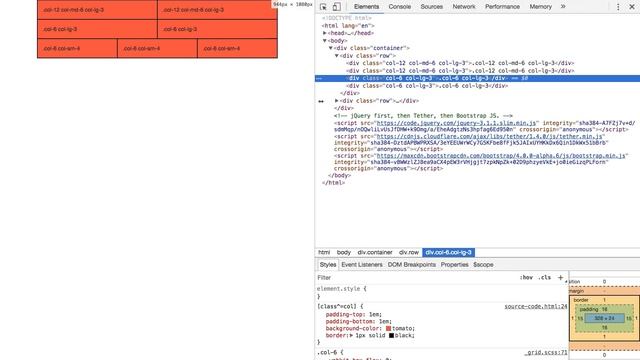
Task: Expand the border shorthand property triangle
Action: tap(351, 335)
